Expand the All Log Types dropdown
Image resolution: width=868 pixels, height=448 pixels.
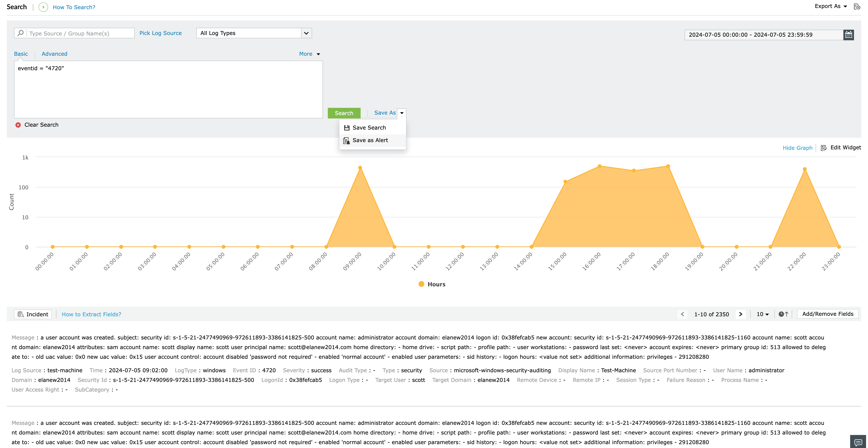[306, 33]
